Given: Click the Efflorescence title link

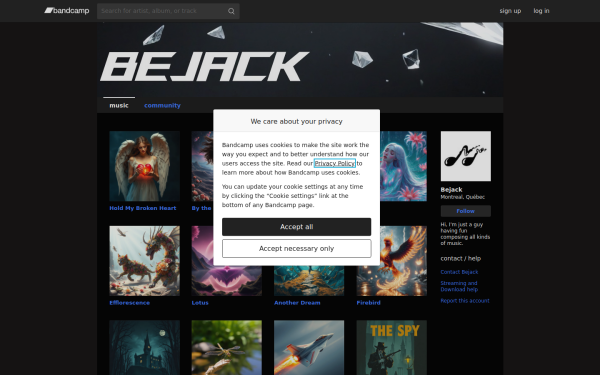Looking at the screenshot, I should [129, 303].
